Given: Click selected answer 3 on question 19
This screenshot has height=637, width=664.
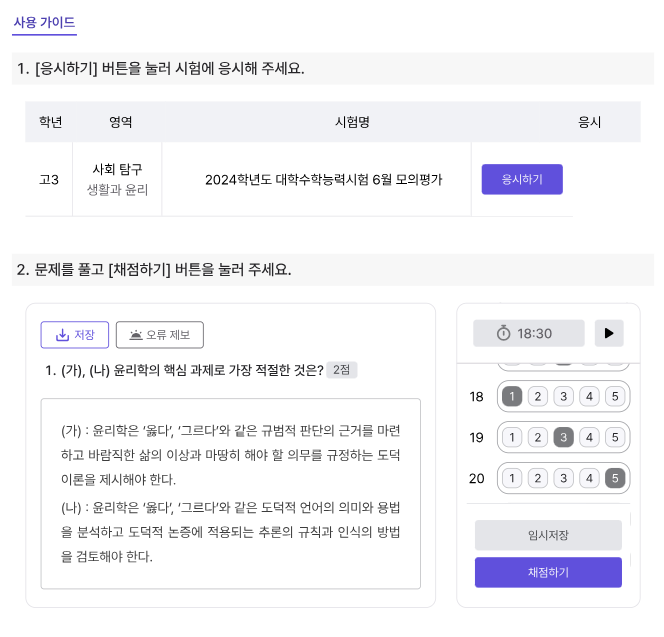Looking at the screenshot, I should [563, 437].
